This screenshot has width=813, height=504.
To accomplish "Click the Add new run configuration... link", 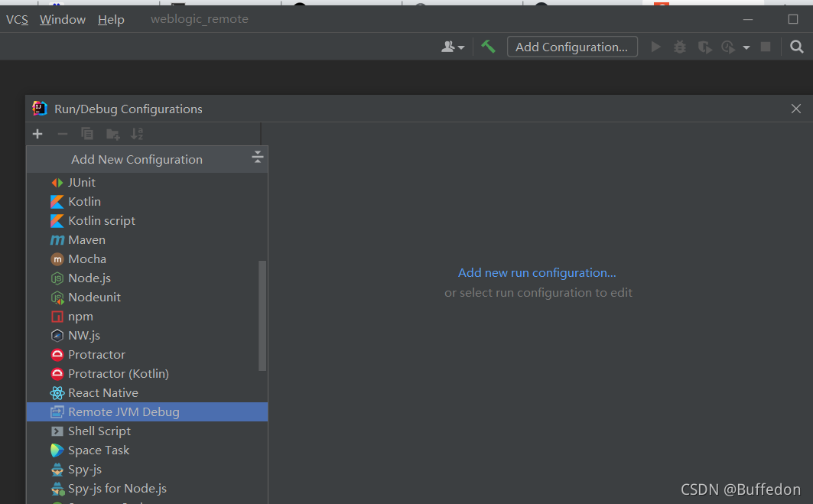I will tap(537, 273).
